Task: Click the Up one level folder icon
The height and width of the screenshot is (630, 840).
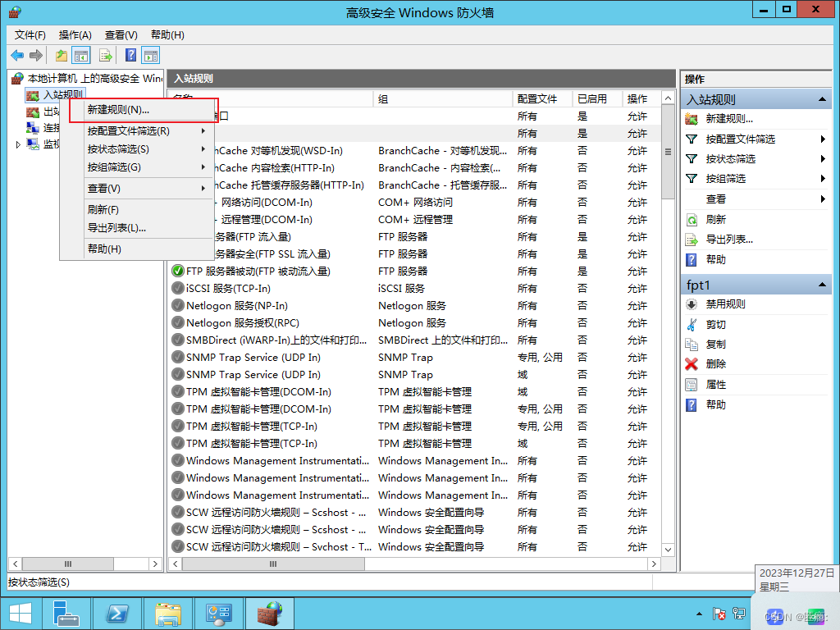Action: pos(62,55)
